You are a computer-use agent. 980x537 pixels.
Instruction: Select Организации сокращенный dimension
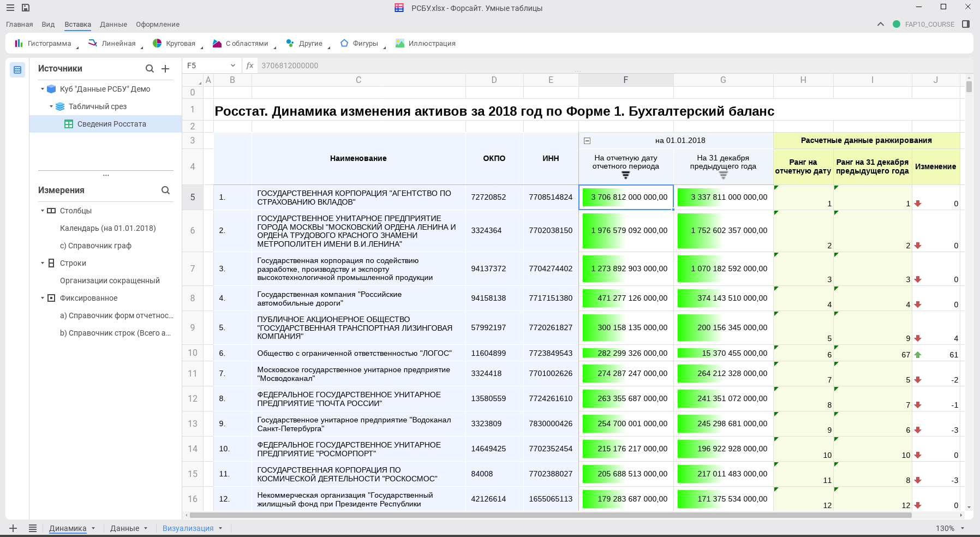pyautogui.click(x=110, y=281)
